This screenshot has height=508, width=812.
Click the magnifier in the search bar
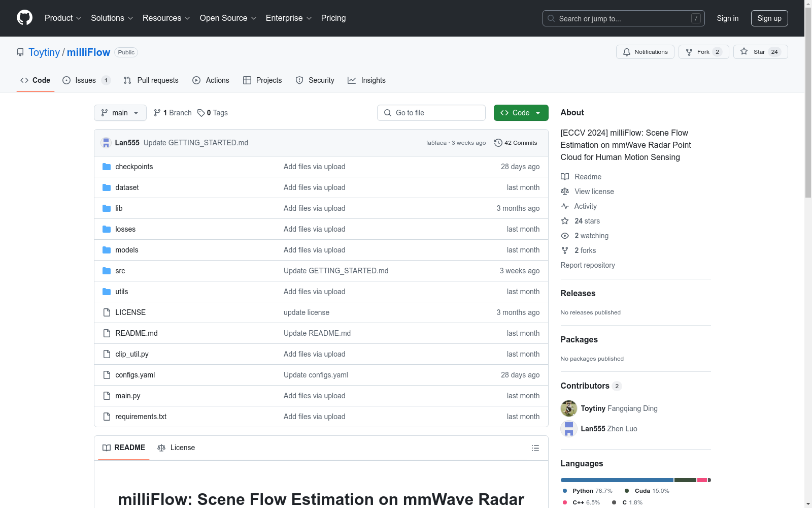(x=551, y=18)
